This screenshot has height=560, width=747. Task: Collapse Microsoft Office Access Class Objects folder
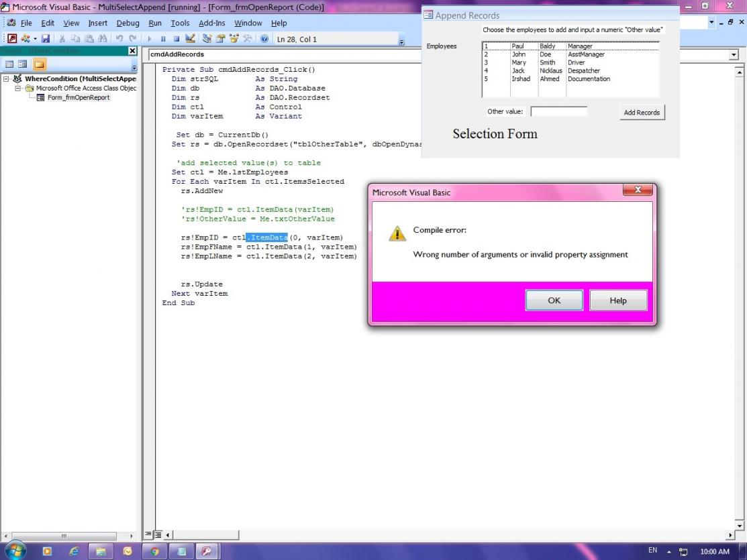pyautogui.click(x=17, y=88)
